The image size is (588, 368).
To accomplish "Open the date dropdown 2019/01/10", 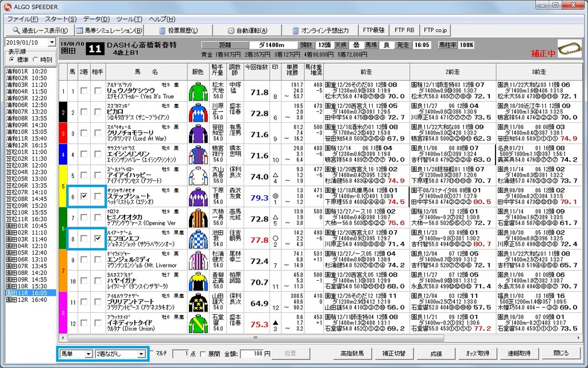I will click(52, 42).
